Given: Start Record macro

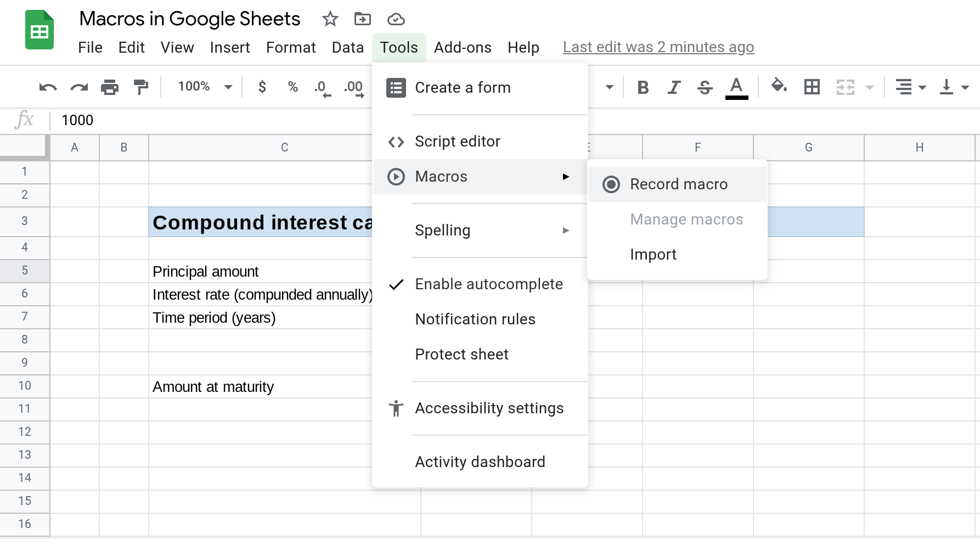Looking at the screenshot, I should coord(677,184).
